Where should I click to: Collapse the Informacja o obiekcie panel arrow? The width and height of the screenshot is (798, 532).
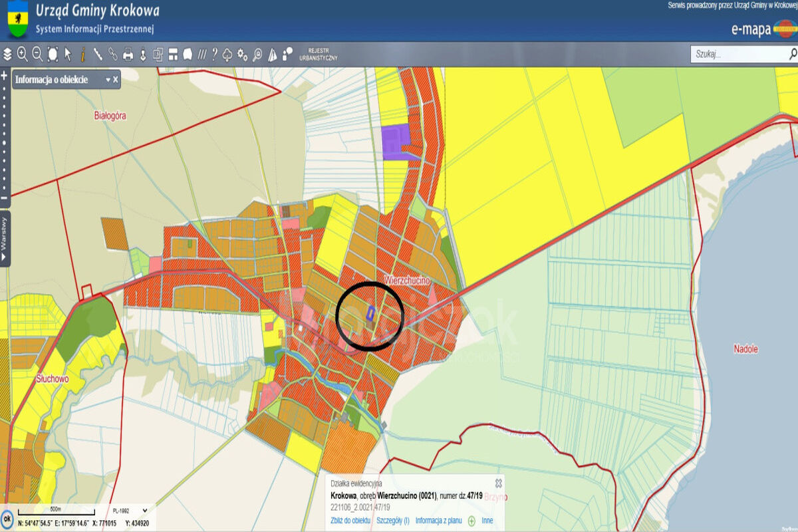108,80
